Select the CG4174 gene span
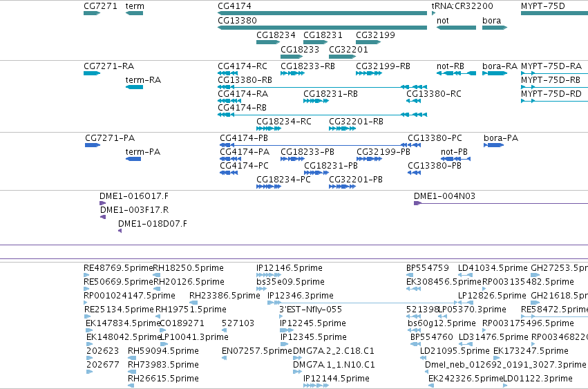Viewport: 588px width, 389px height. [x=322, y=13]
